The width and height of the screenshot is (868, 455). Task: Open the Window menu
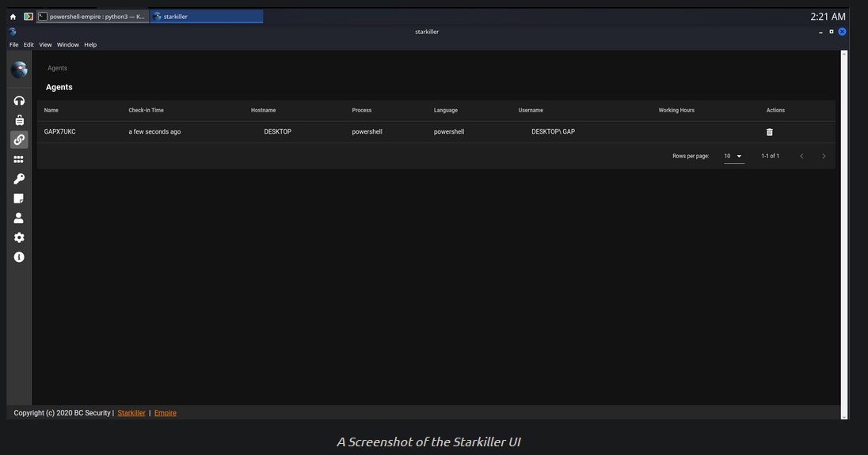[x=67, y=45]
